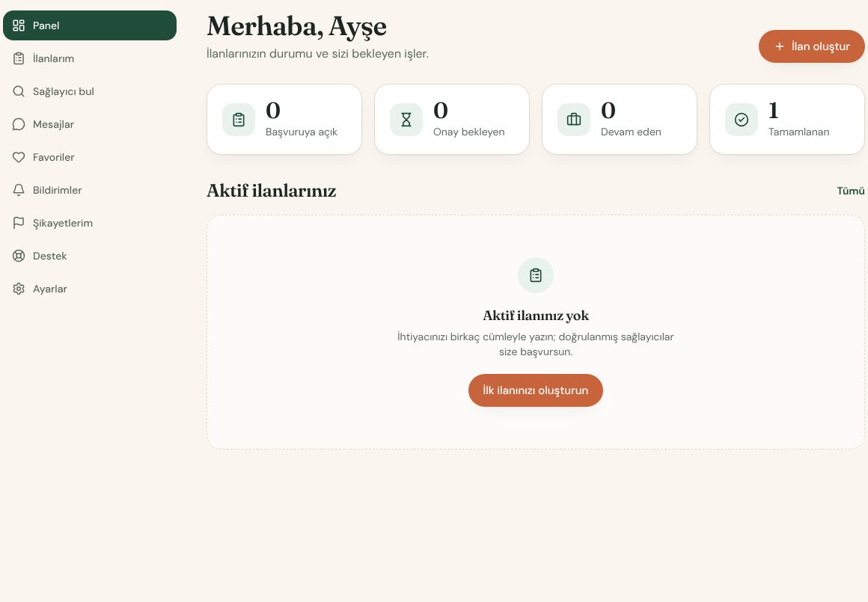868x602 pixels.
Task: Click the Panel grid icon in sidebar
Action: [19, 25]
